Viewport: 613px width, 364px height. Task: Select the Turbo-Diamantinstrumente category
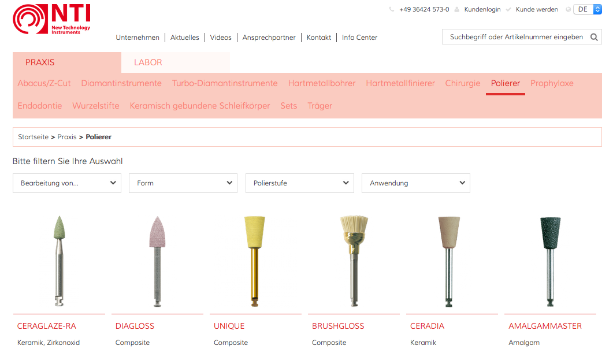click(x=225, y=83)
